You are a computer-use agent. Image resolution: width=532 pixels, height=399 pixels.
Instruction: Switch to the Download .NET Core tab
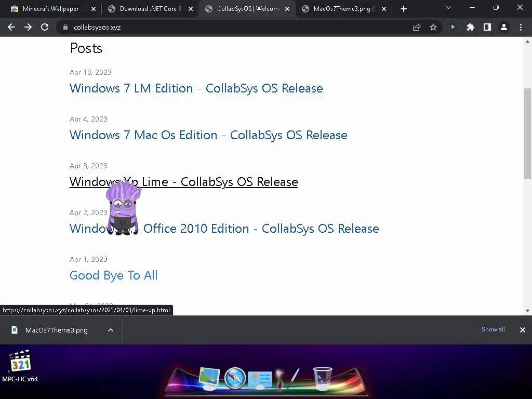tap(149, 9)
